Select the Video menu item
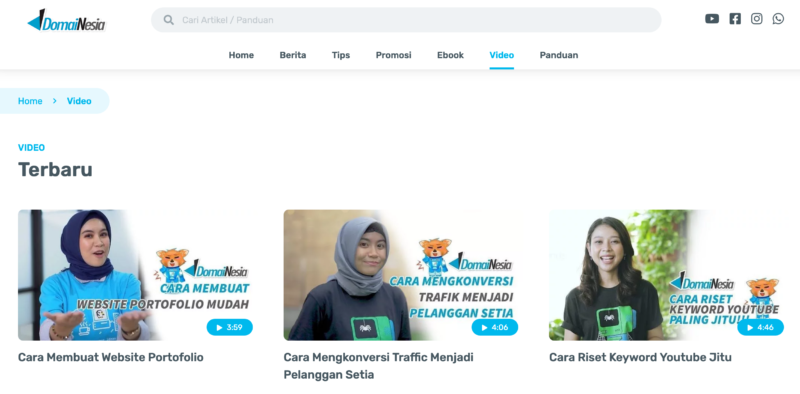 [x=502, y=55]
